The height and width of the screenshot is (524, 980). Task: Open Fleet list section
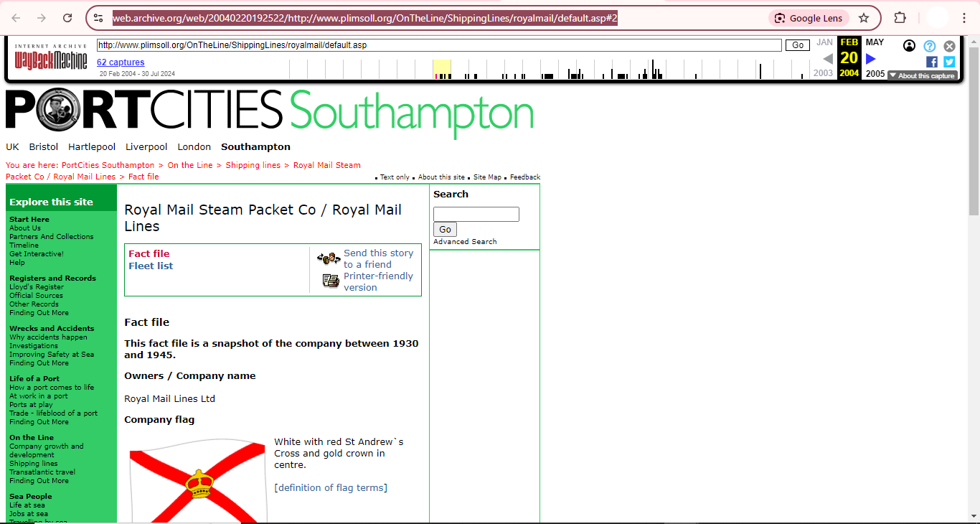coord(151,266)
